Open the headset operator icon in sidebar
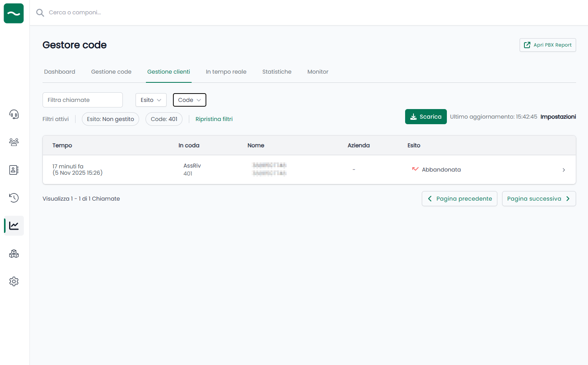The width and height of the screenshot is (588, 365). pos(14,115)
